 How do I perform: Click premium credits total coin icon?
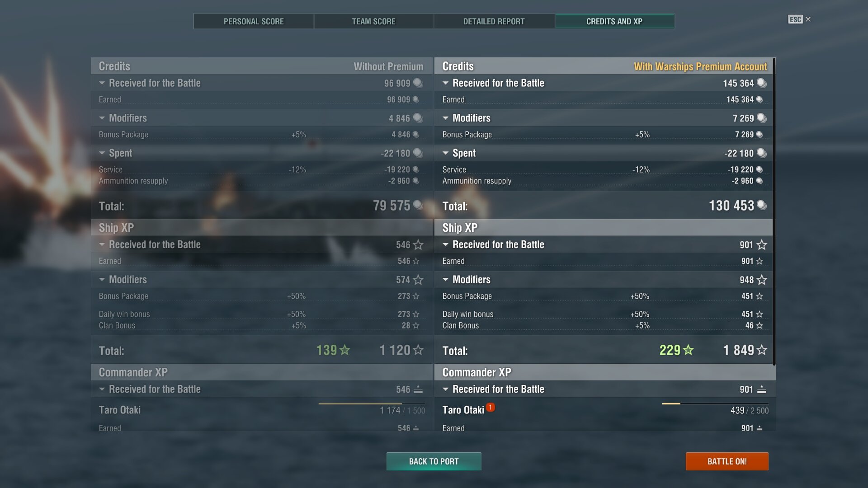tap(762, 205)
